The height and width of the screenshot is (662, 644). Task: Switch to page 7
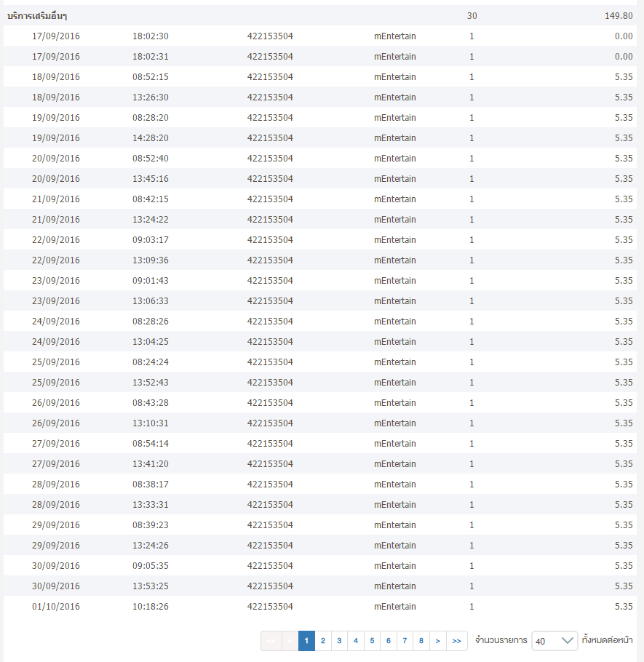point(405,641)
